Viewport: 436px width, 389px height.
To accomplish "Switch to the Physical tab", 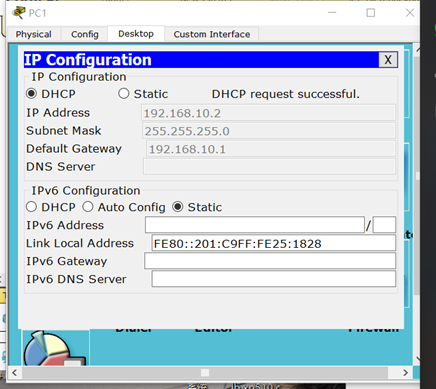I will [34, 34].
